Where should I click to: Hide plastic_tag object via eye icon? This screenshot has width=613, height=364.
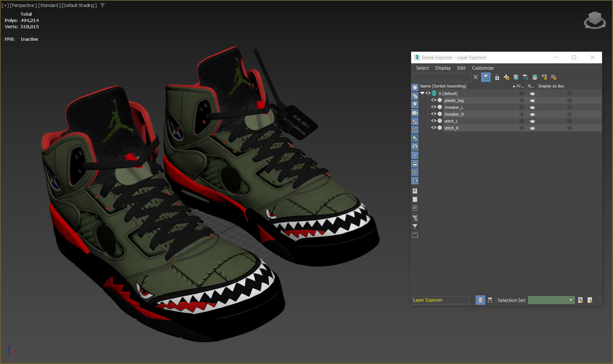(x=434, y=100)
